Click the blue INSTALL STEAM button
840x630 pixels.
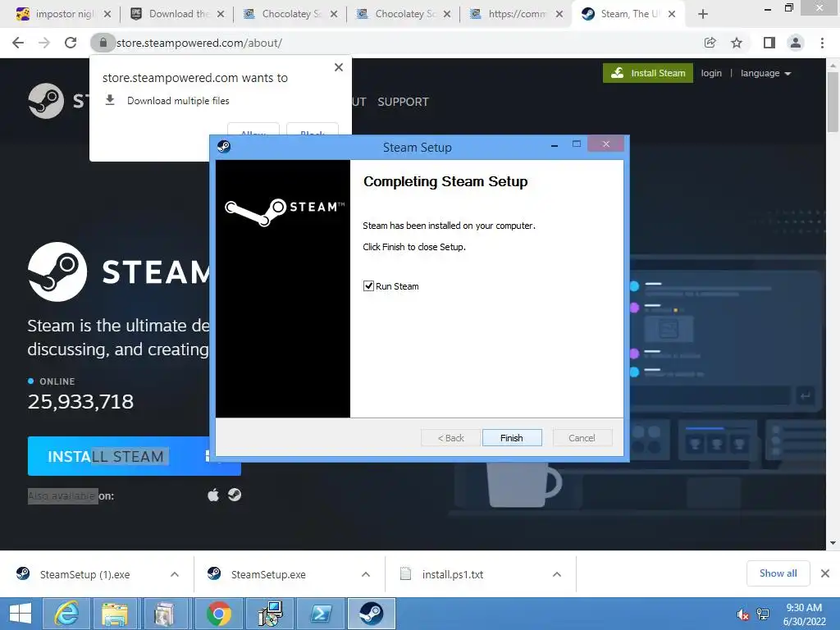coord(134,456)
